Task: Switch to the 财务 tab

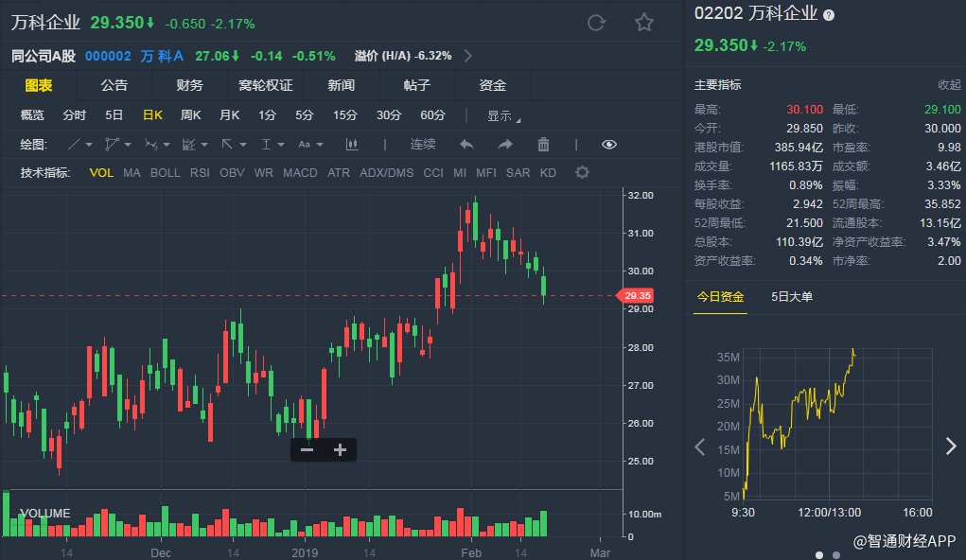Action: click(x=189, y=85)
